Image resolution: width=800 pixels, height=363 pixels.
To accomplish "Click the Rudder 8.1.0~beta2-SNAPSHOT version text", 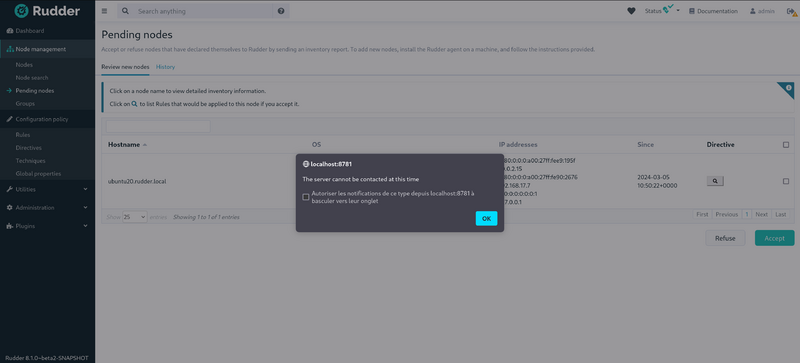I will pos(47,357).
